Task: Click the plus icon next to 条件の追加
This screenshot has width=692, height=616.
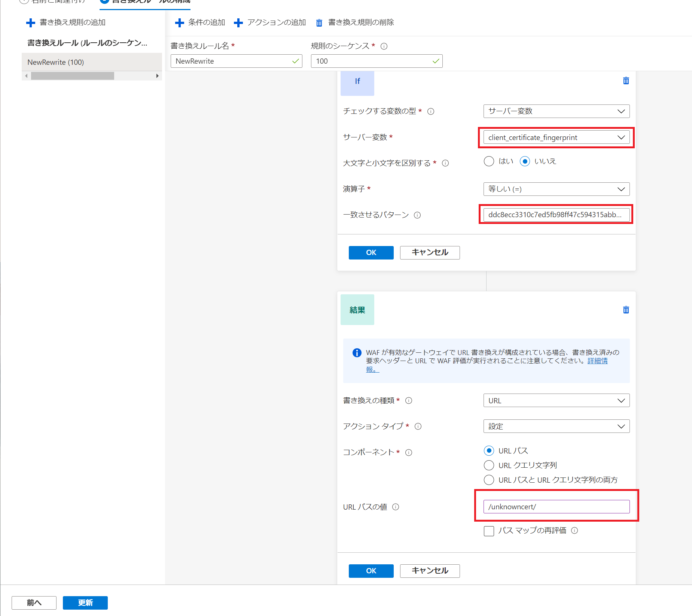Action: pos(180,23)
